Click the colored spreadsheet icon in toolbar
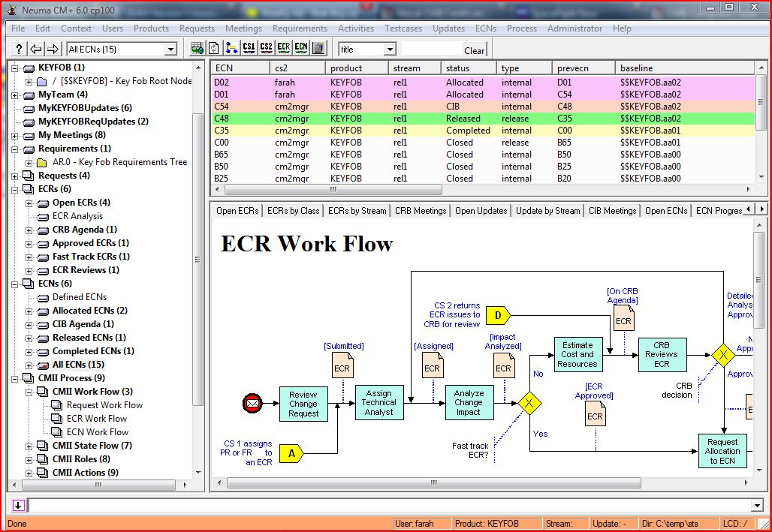The height and width of the screenshot is (532, 772). point(197,48)
